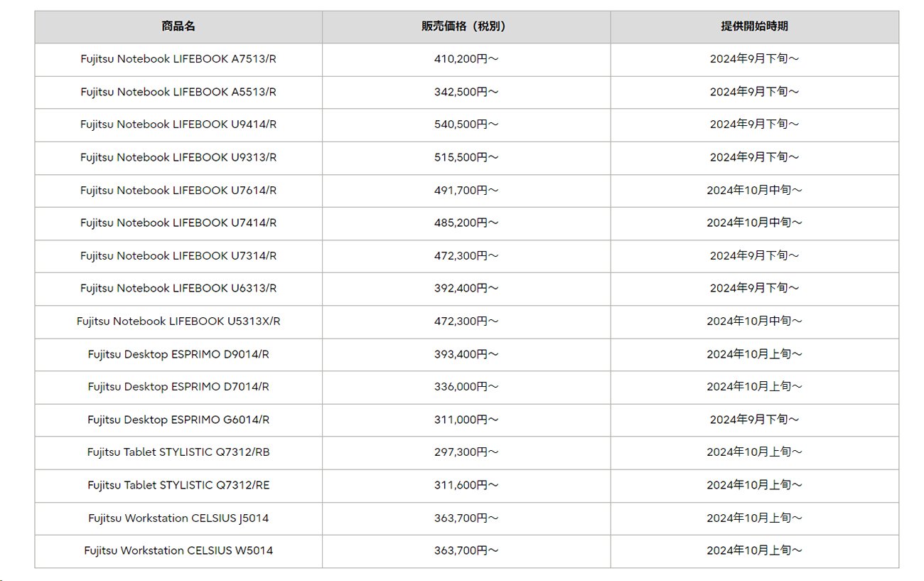Select the LIFEBOOK A5513/R product cell
Viewport: 924px width, 581px height.
click(x=178, y=92)
